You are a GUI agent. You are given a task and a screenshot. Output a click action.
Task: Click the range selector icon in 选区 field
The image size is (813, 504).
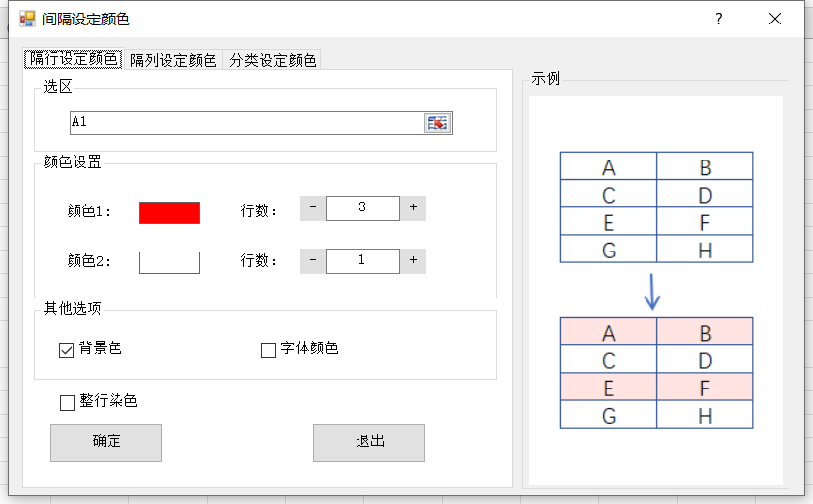pos(437,122)
